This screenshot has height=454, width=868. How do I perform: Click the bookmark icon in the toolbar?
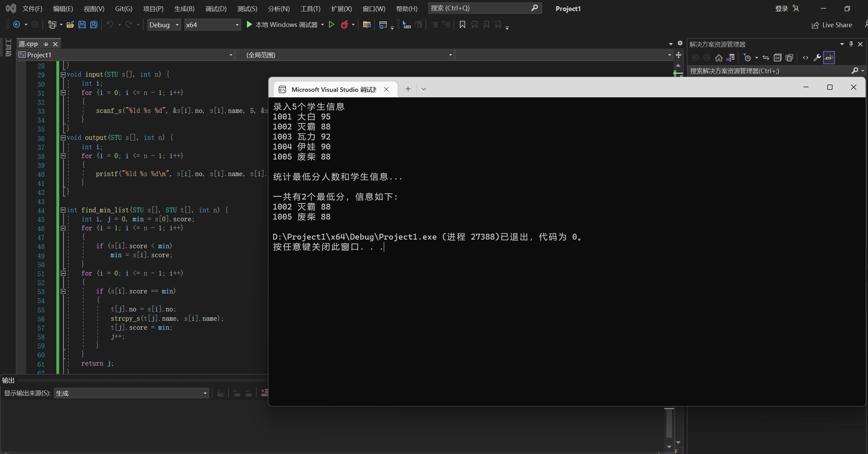coord(462,25)
